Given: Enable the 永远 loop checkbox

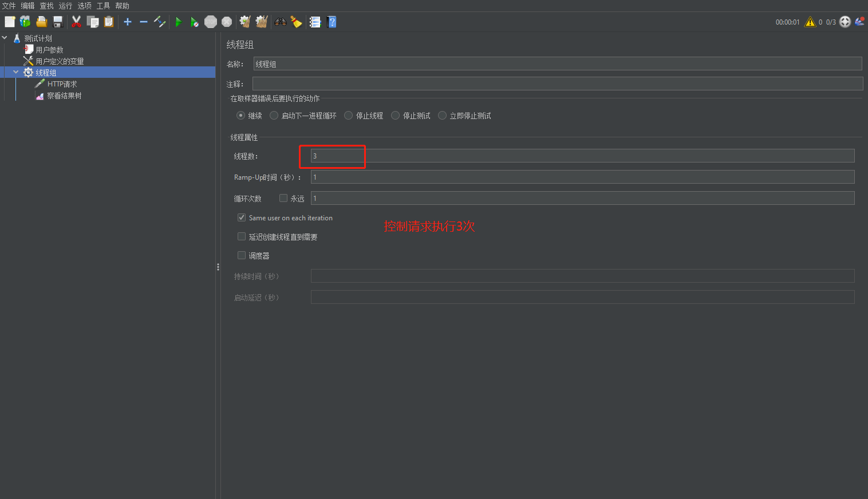Looking at the screenshot, I should click(283, 198).
